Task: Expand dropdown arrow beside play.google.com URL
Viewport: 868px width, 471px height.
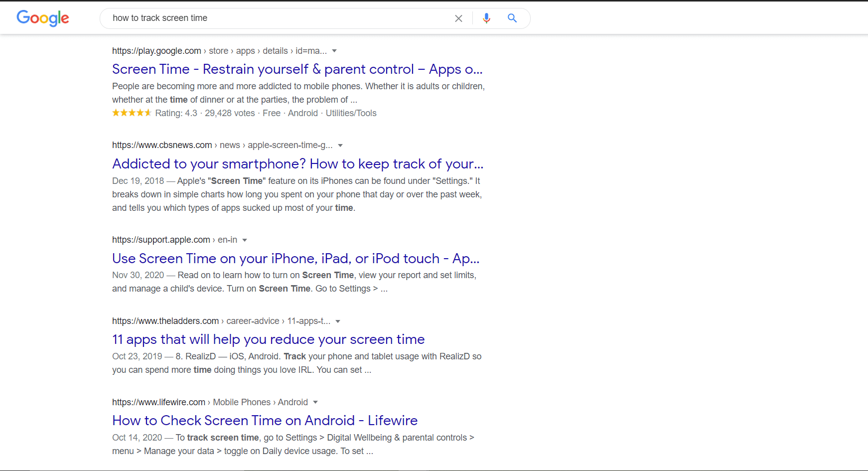Action: coord(334,51)
